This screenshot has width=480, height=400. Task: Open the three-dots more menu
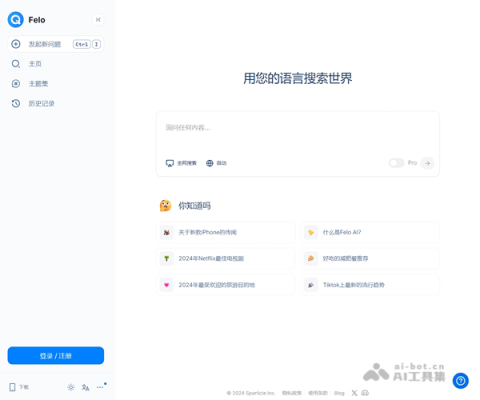100,387
